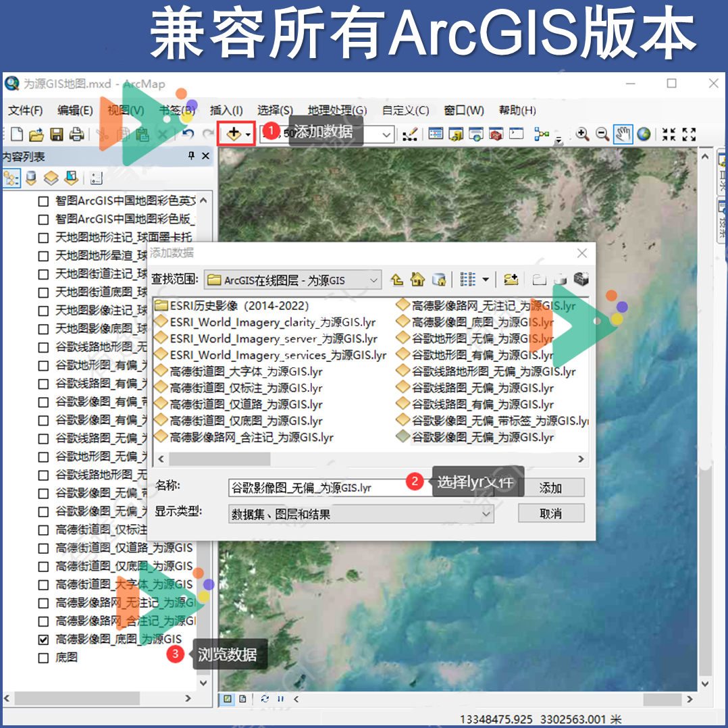This screenshot has width=728, height=728.
Task: Open the Add Data button's dropdown arrow
Action: [249, 134]
